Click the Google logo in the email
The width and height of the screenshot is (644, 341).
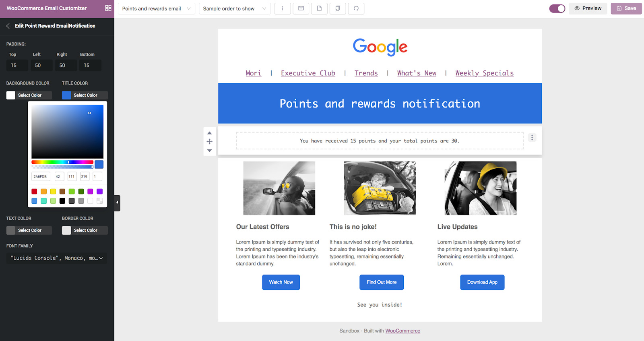380,48
